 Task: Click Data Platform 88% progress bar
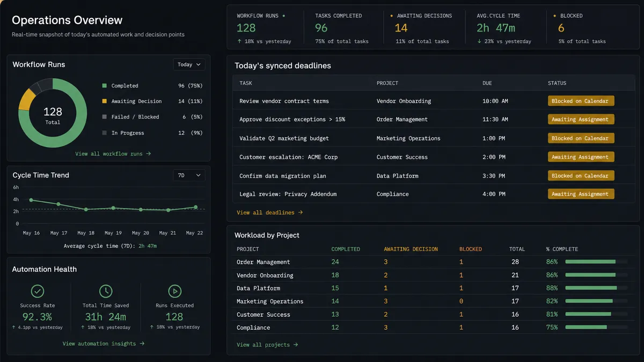coord(596,289)
